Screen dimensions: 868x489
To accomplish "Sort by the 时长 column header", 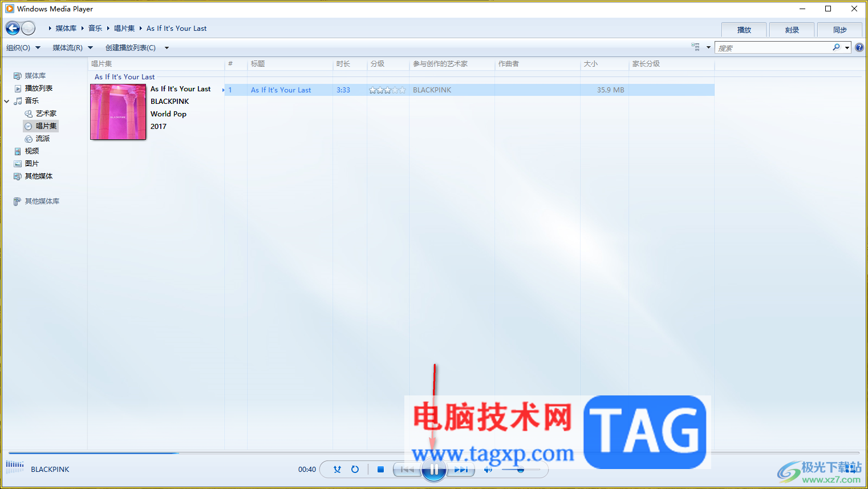I will point(350,64).
